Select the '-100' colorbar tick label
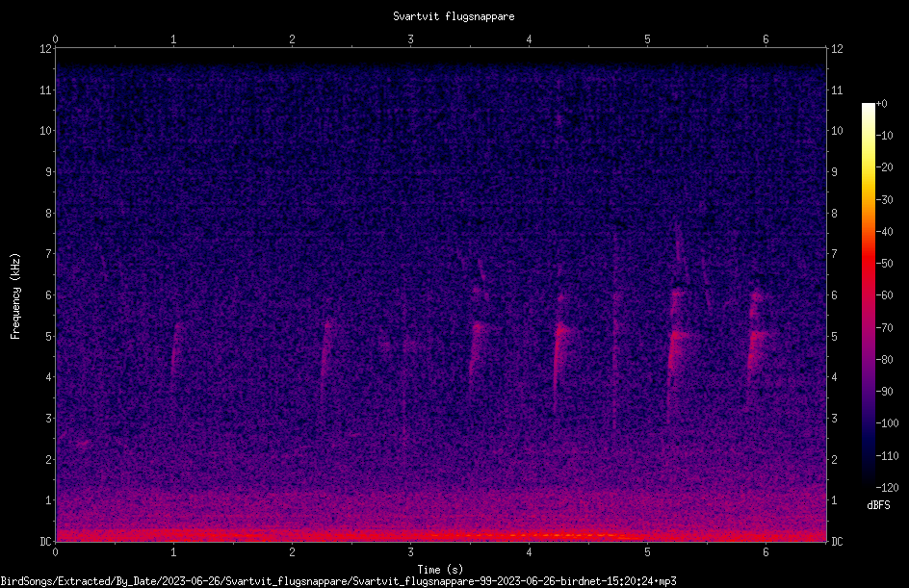 pos(887,423)
